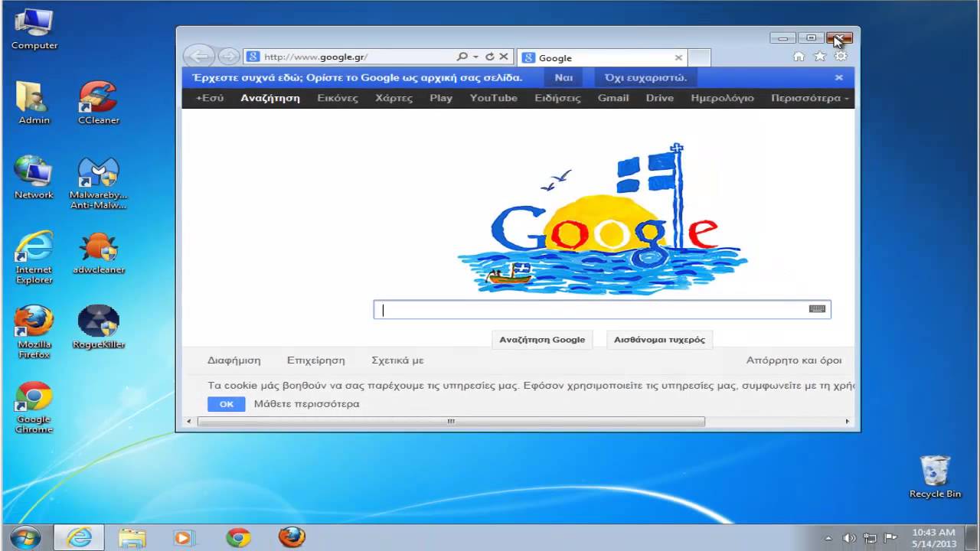980x551 pixels.
Task: Open Εικόνες in Google bar
Action: coord(338,98)
